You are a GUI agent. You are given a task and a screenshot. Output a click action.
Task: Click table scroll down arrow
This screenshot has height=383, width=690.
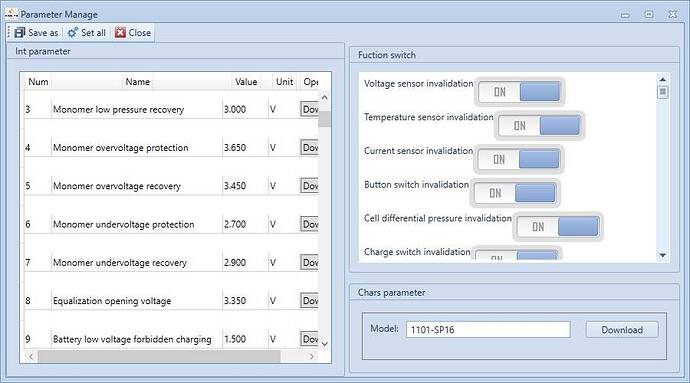(324, 344)
